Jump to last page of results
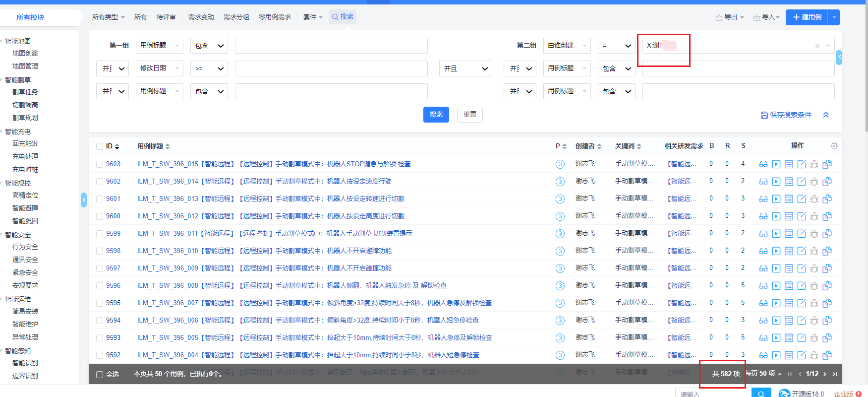The image size is (868, 397). pos(835,374)
